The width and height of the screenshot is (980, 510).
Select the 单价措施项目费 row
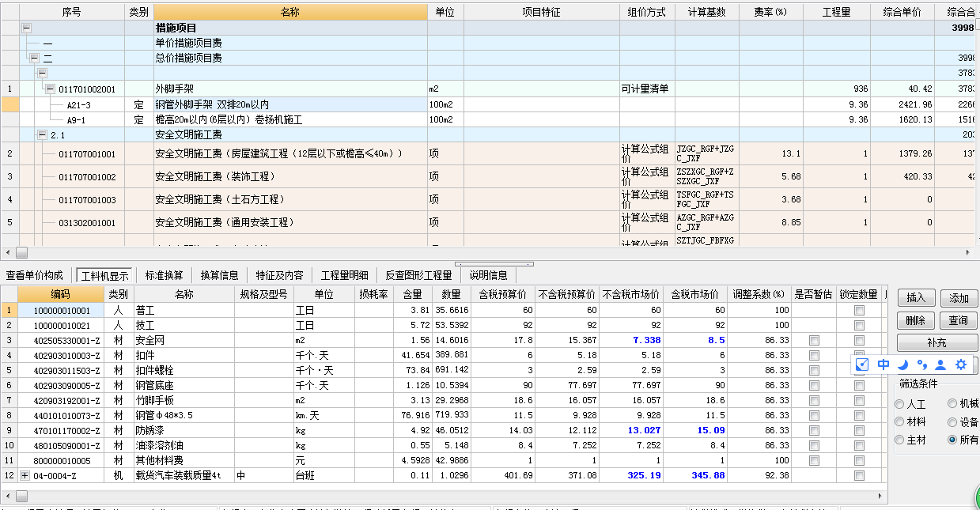(490, 43)
